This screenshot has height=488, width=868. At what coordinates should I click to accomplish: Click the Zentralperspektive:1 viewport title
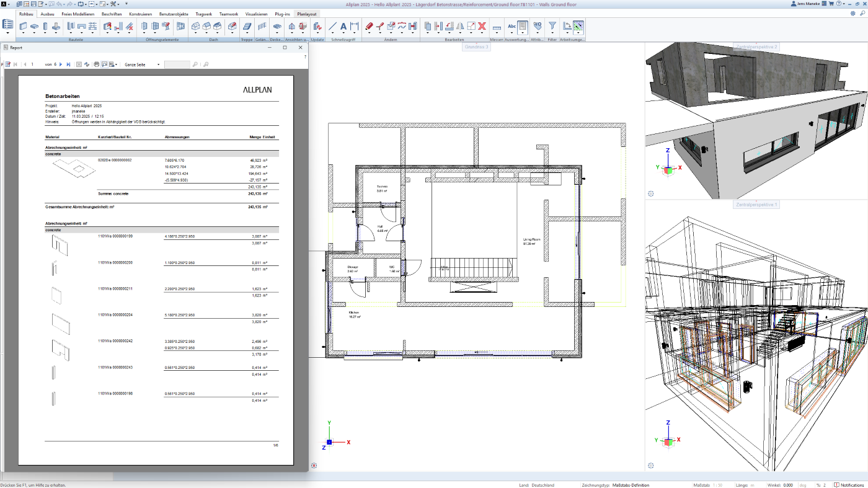[756, 204]
